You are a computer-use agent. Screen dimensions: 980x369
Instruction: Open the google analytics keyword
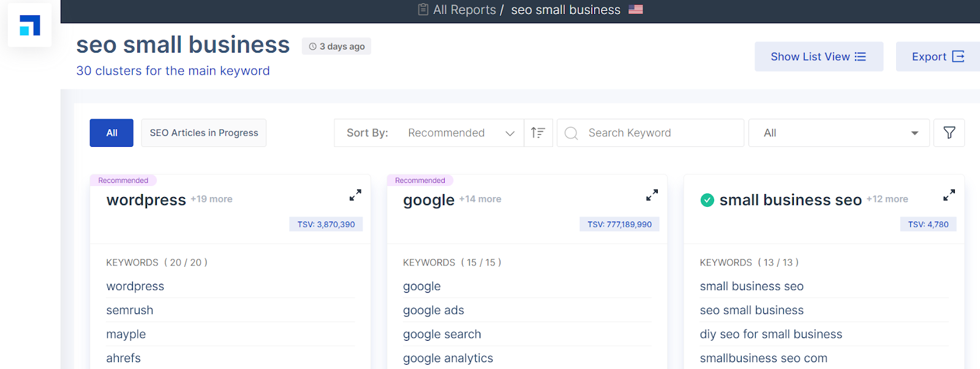tap(448, 358)
